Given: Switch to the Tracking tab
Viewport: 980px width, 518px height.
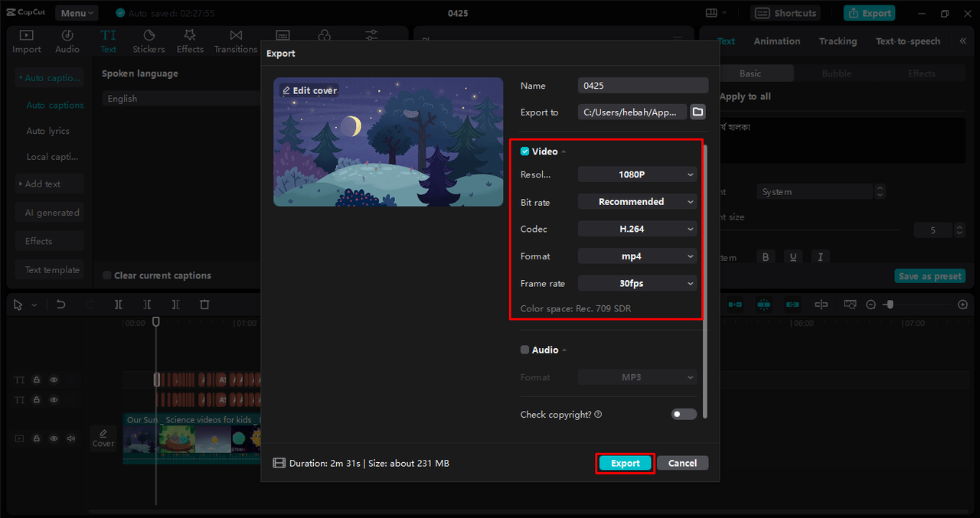Looking at the screenshot, I should [x=838, y=41].
